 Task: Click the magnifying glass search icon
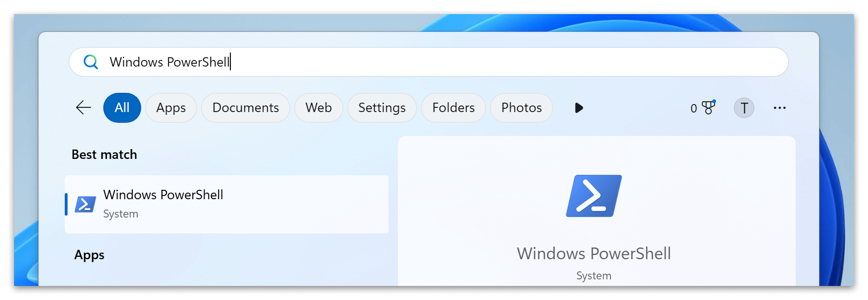91,62
